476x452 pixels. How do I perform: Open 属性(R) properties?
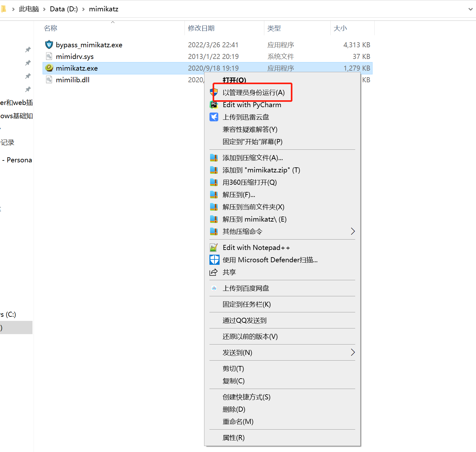click(x=233, y=438)
